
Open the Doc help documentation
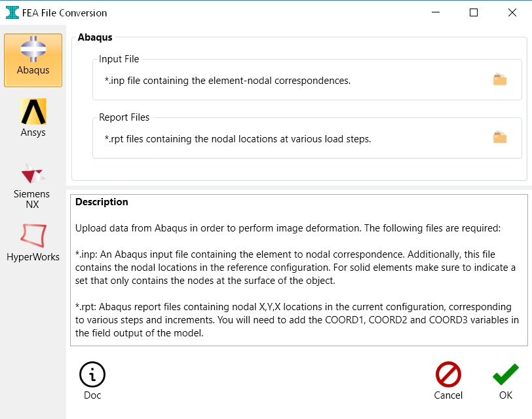[x=92, y=381]
